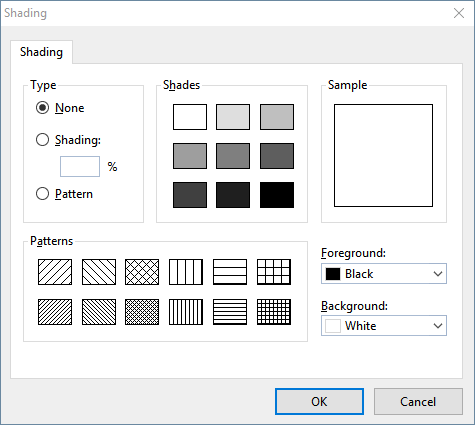Pick the light gray shade, top right
This screenshot has height=425, width=475.
click(277, 117)
